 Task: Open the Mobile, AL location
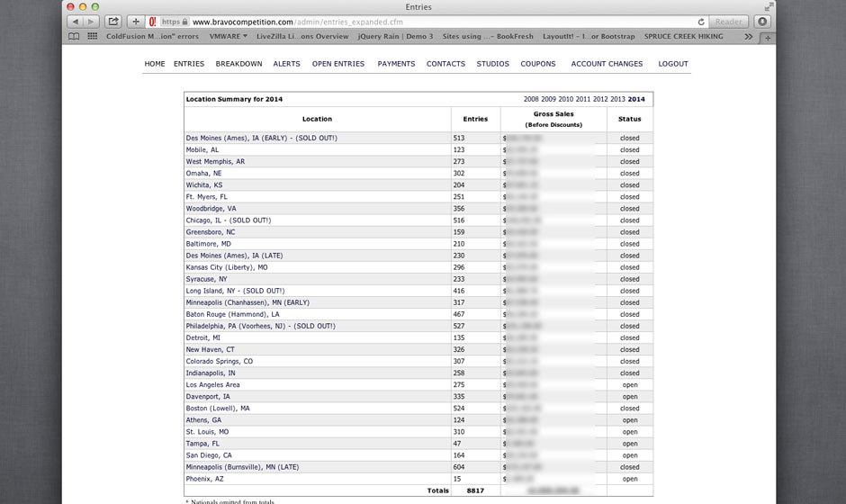coord(202,150)
